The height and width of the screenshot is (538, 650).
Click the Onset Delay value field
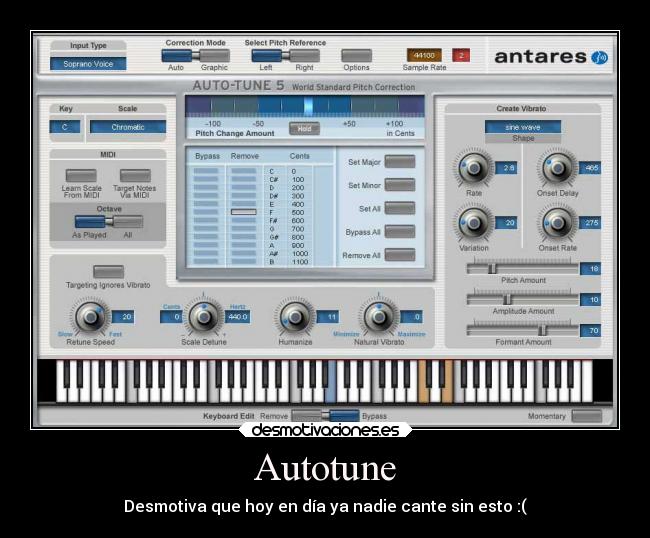590,168
